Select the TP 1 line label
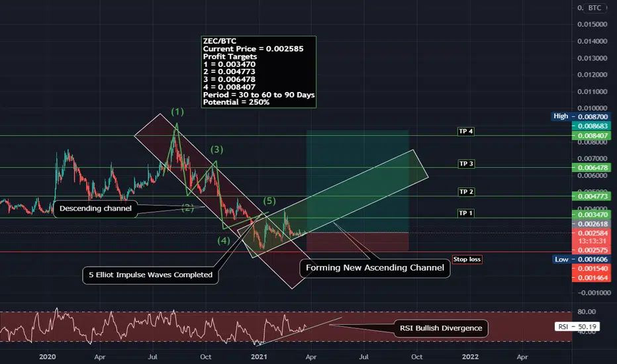Screen dimensions: 617x364 [x=466, y=213]
